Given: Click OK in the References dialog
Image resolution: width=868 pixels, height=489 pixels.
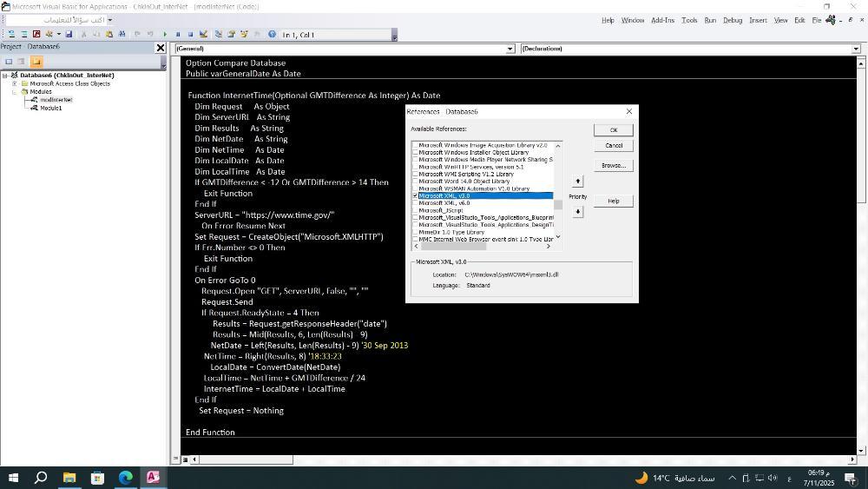Looking at the screenshot, I should click(x=613, y=130).
